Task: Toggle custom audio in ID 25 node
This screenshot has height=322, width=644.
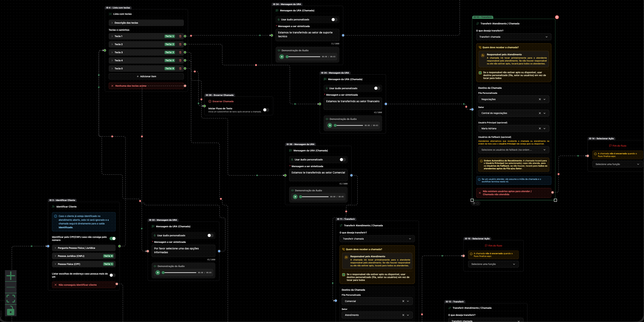Action: [x=377, y=88]
